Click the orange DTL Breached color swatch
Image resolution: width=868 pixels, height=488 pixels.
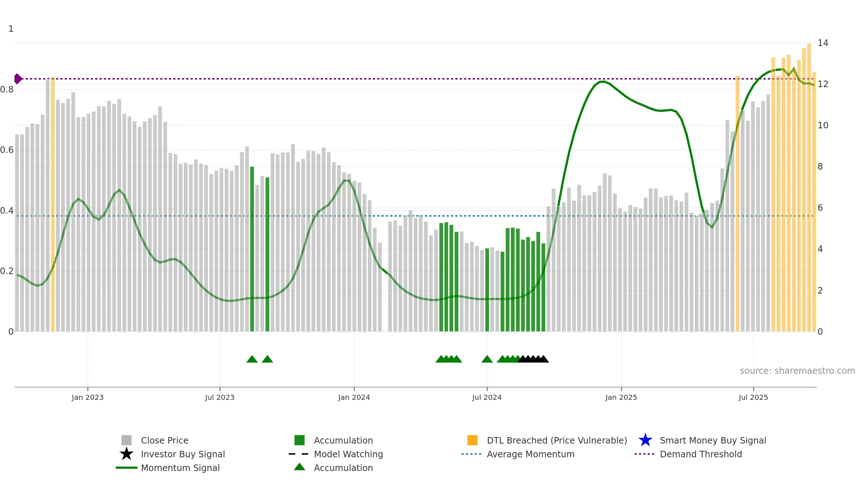[472, 440]
